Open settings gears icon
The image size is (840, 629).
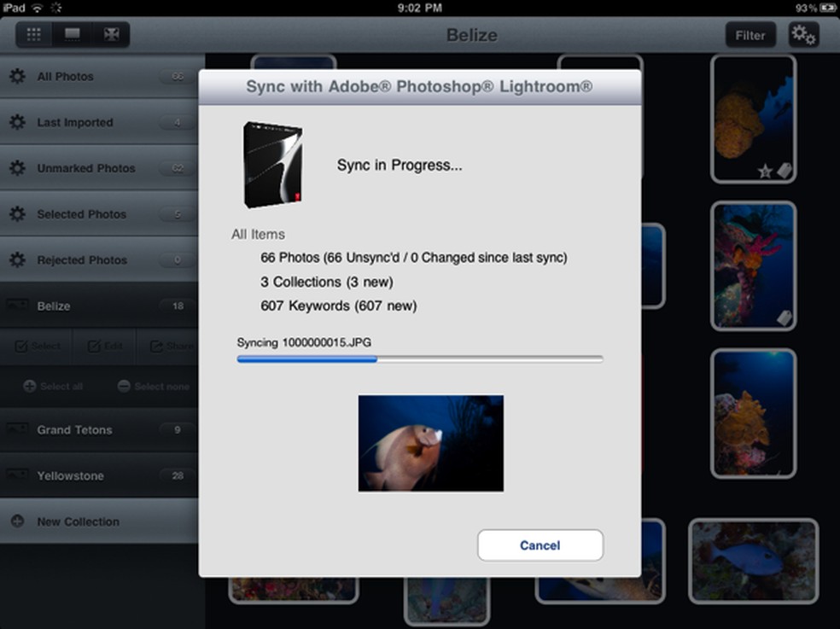click(803, 35)
